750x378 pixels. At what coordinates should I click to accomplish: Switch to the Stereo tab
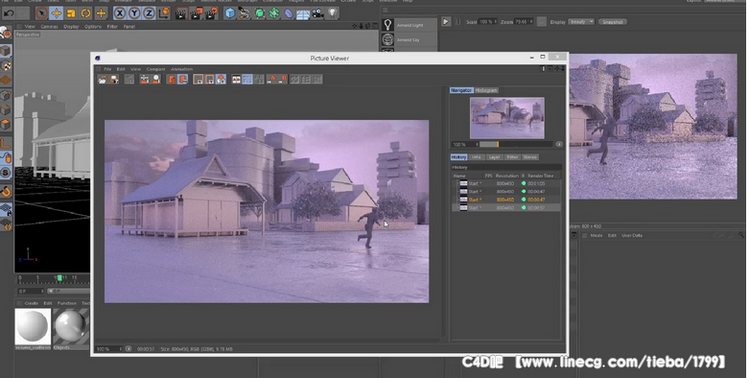point(530,157)
